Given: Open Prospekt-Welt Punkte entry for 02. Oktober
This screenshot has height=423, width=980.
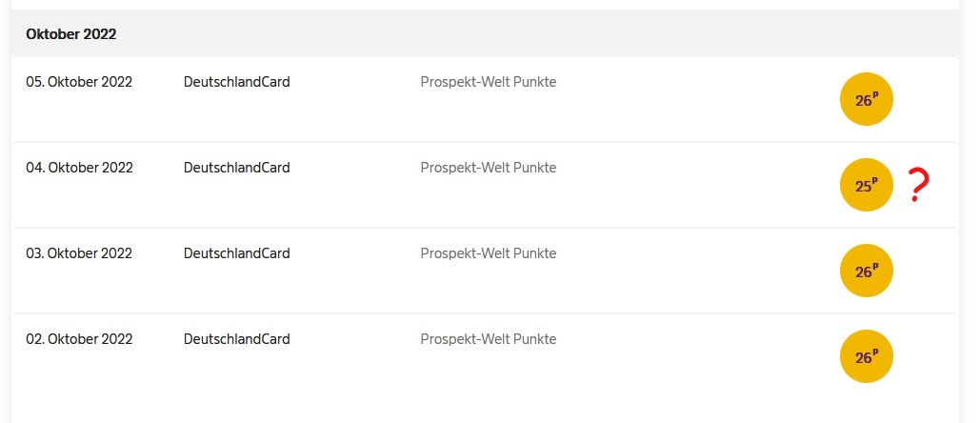Looking at the screenshot, I should 489,338.
